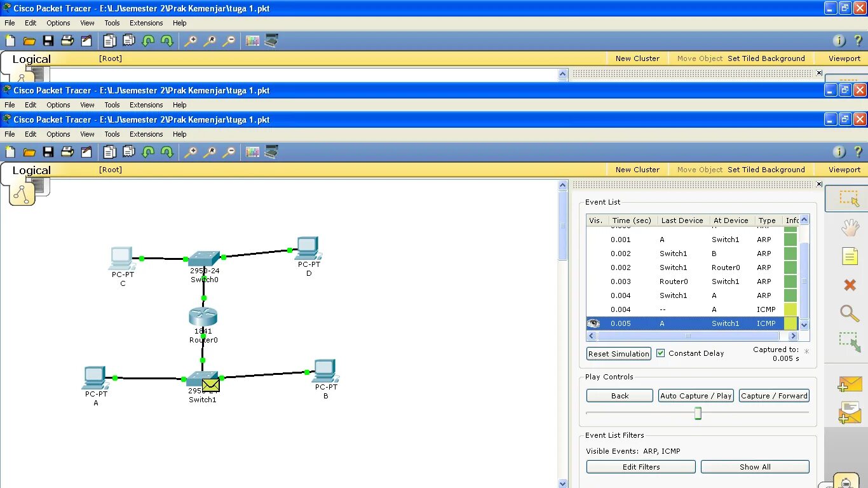The image size is (868, 488).
Task: Select event row 0.003 Router0 to Switch1 ARP
Action: [692, 281]
